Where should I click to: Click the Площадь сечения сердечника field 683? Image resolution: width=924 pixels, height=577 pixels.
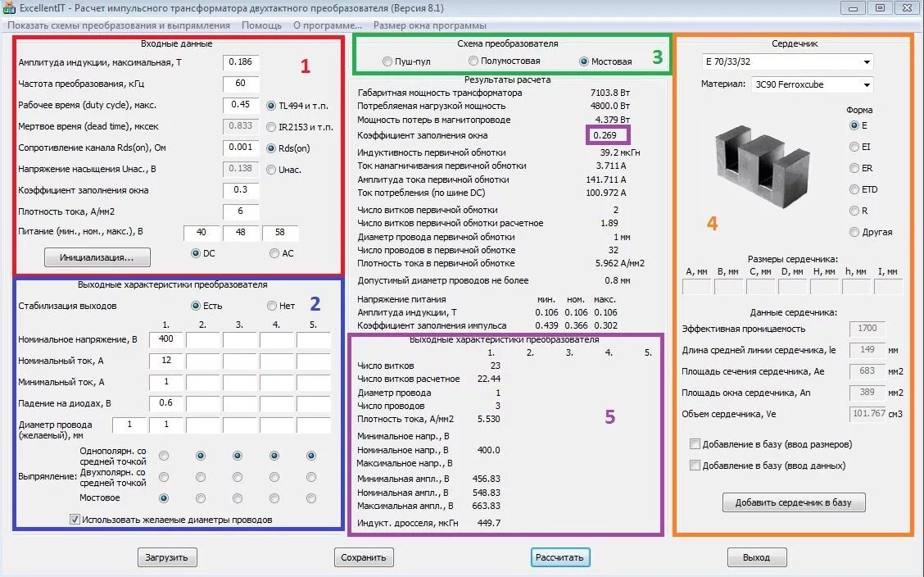pyautogui.click(x=867, y=370)
